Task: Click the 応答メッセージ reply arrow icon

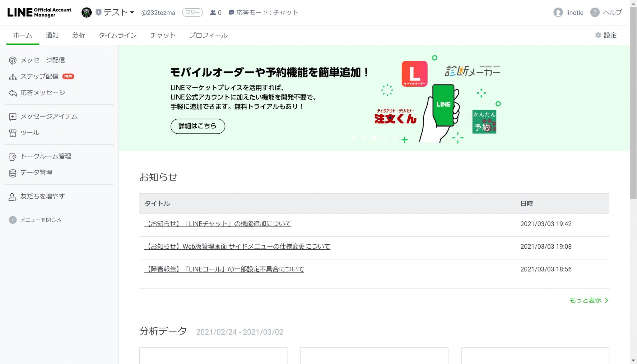Action: (x=12, y=93)
